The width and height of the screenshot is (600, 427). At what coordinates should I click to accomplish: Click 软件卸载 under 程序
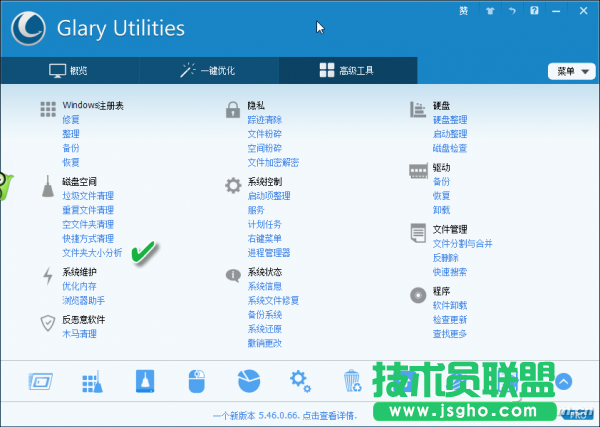(449, 305)
